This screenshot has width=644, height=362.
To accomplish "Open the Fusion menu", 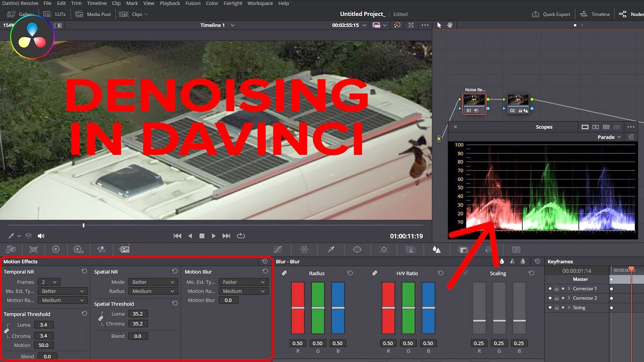I will coord(193,3).
